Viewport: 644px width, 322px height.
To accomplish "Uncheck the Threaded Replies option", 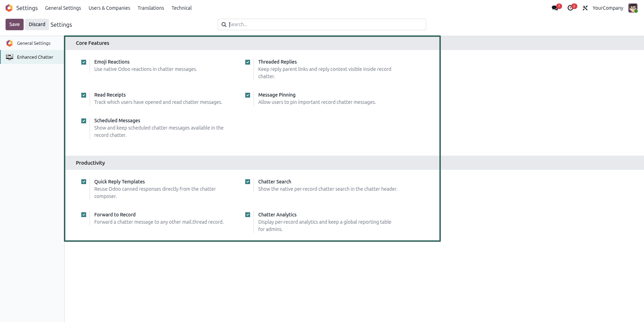I will pos(248,62).
